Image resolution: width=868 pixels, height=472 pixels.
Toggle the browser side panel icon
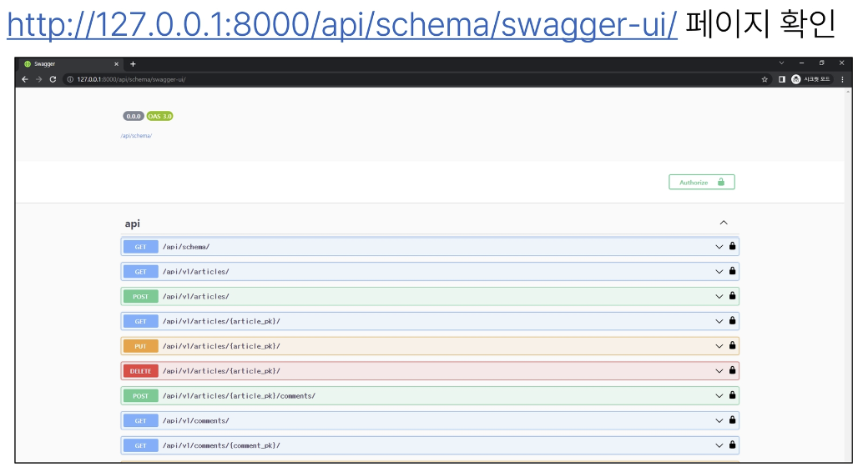(x=782, y=79)
